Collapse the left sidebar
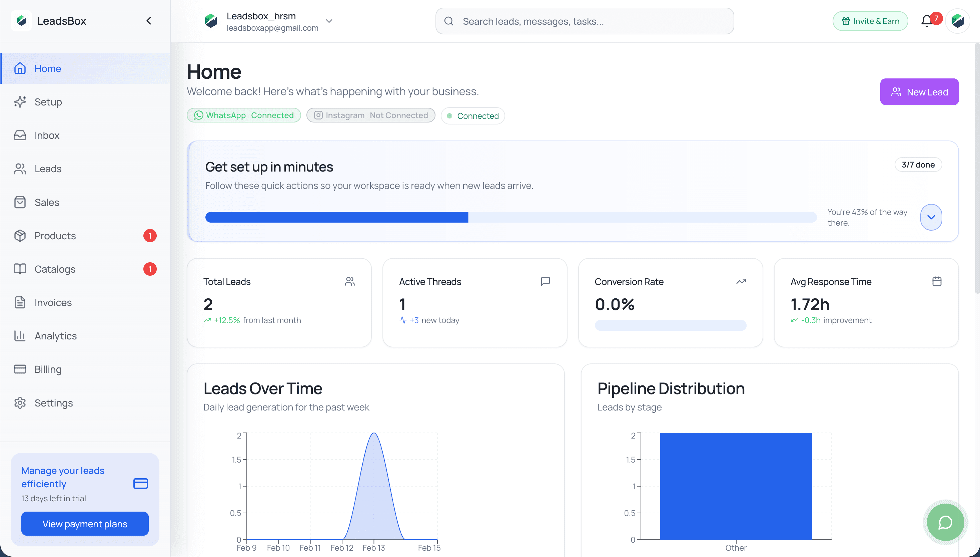Screen dimensions: 980x557 (x=149, y=21)
